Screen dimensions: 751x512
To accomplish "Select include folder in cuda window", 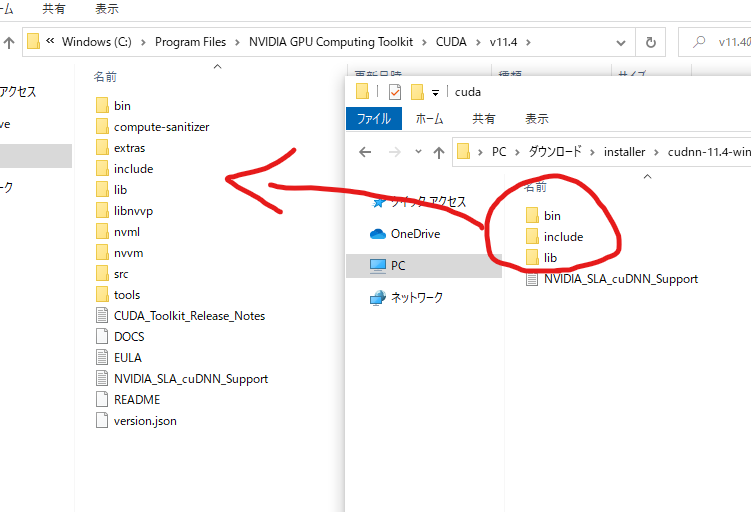I will click(555, 237).
